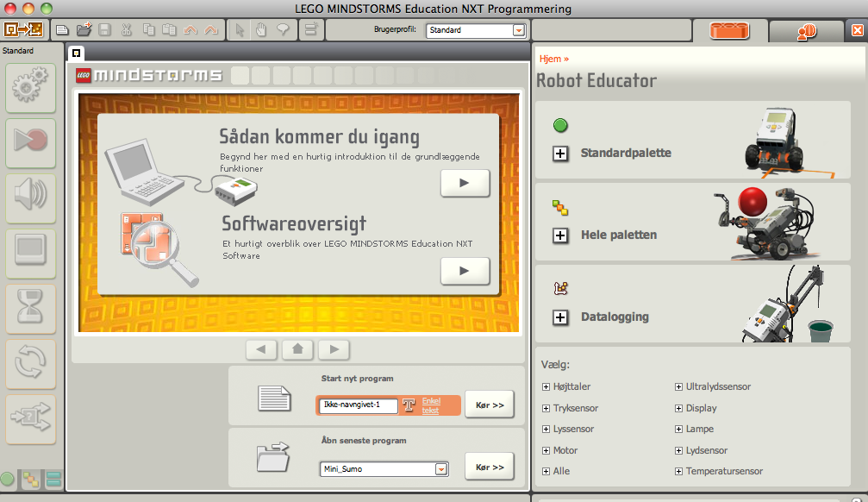The width and height of the screenshot is (868, 502).
Task: Expand the Alle item
Action: [546, 471]
